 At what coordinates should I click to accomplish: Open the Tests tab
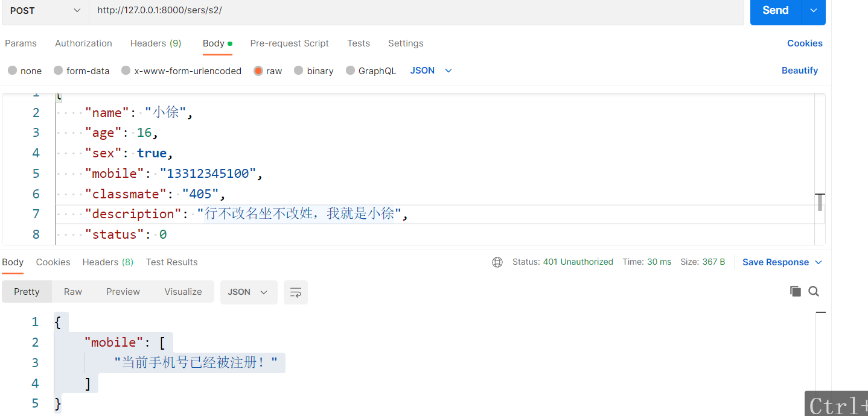(x=359, y=43)
